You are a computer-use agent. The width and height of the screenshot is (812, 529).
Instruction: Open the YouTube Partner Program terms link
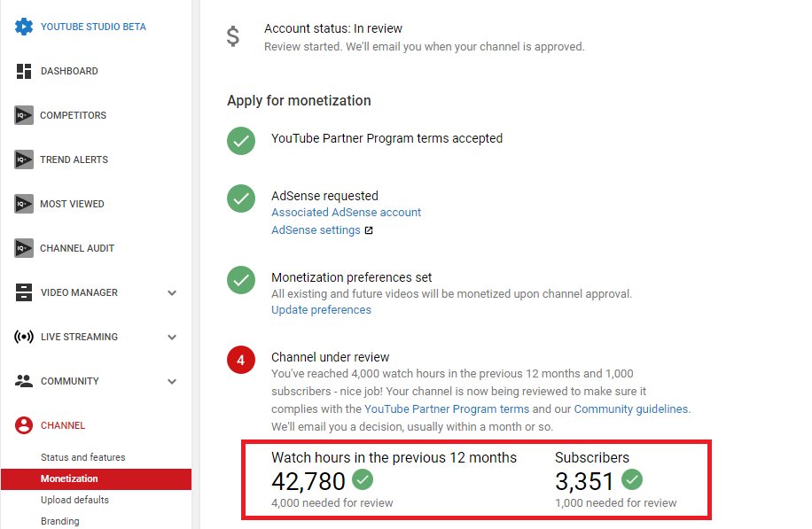(447, 408)
